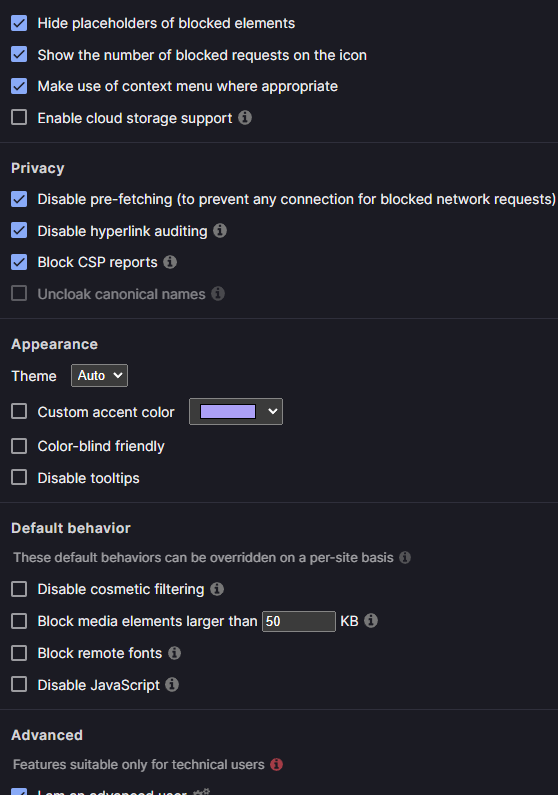Click info icon next to Disable hyperlink auditing
Viewport: 558px width, 795px height.
coord(220,231)
